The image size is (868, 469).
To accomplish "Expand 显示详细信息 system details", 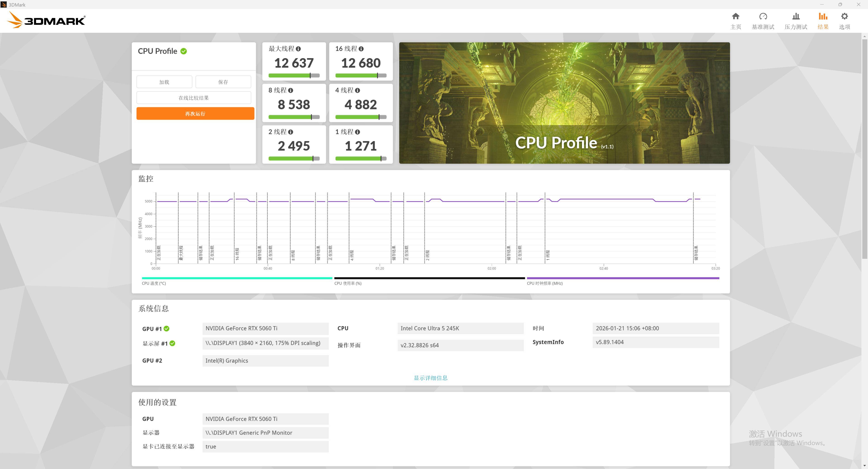I will (430, 378).
